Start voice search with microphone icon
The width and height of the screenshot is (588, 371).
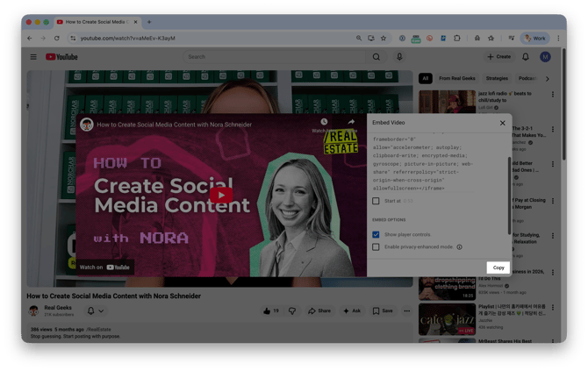tap(399, 57)
